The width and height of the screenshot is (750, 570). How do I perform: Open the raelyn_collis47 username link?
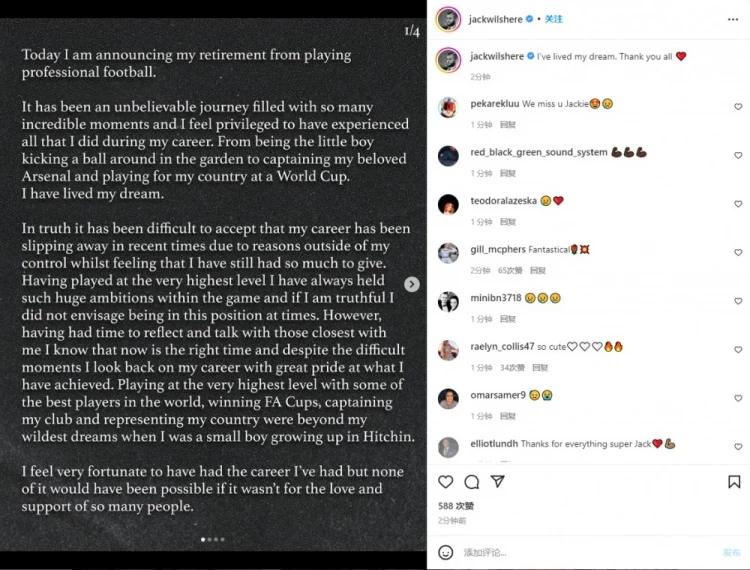(502, 346)
